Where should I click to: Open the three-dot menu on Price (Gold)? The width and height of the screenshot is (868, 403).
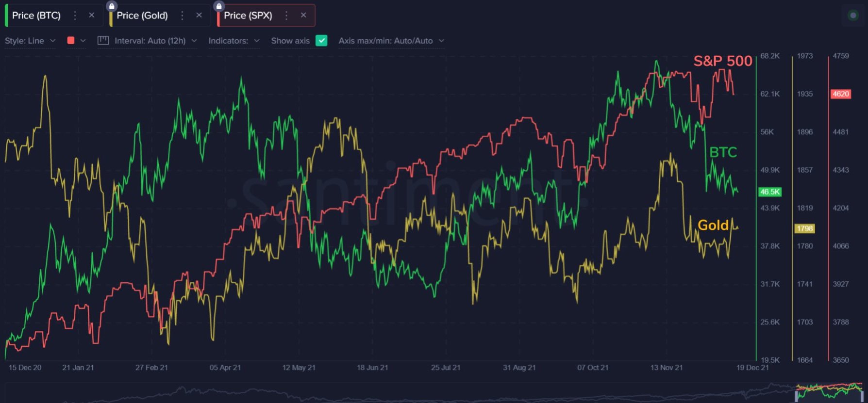click(x=182, y=16)
